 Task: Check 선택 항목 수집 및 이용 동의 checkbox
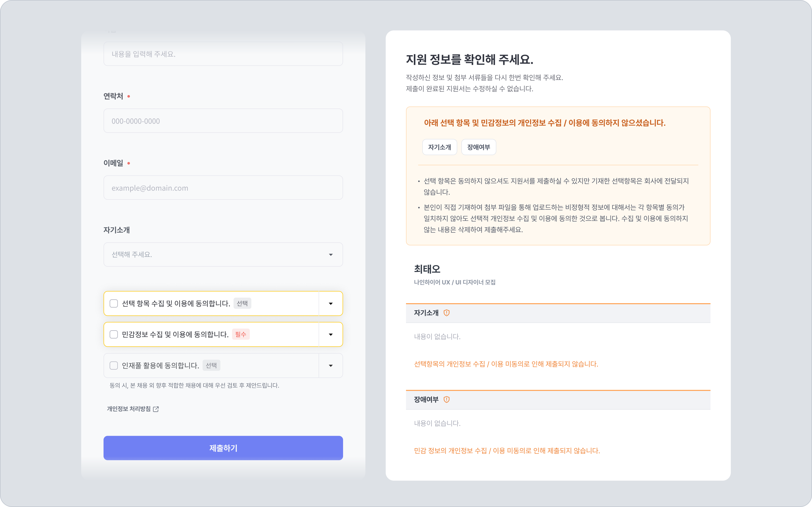114,303
